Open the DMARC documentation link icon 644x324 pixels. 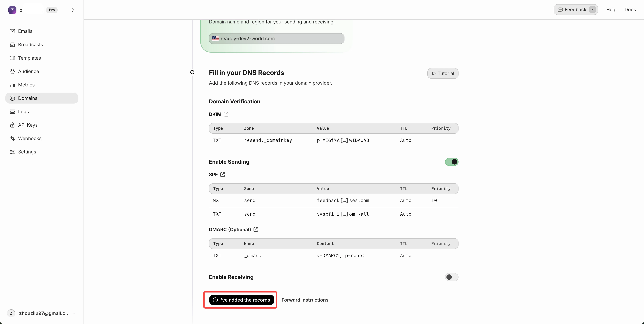[255, 229]
